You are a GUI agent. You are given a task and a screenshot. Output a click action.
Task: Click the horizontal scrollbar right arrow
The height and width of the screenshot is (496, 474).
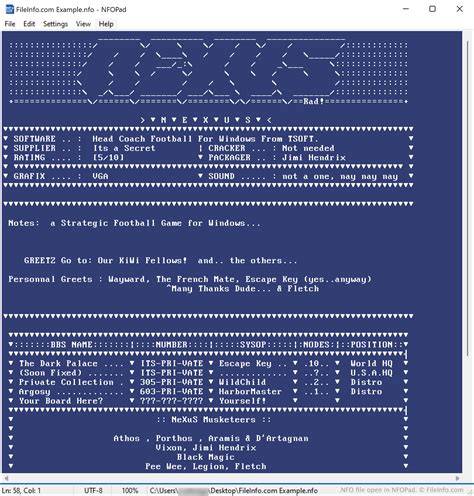(x=458, y=478)
